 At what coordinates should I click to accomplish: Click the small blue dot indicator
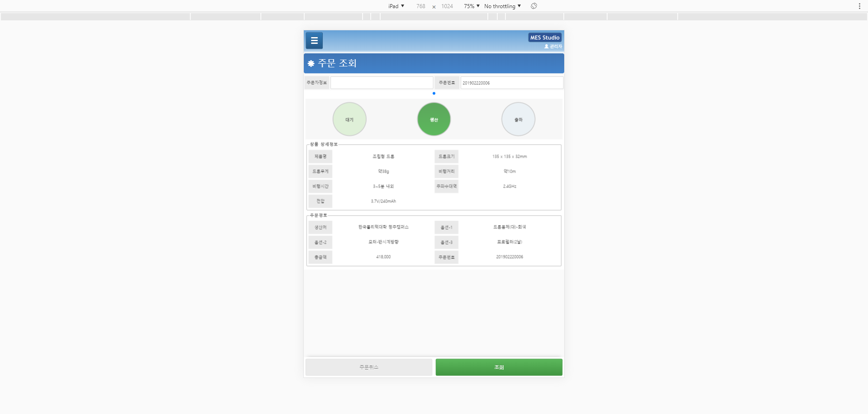(434, 94)
